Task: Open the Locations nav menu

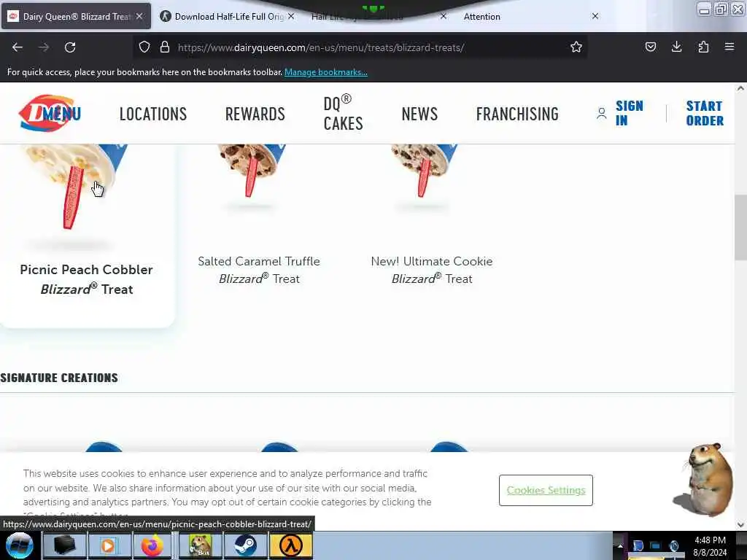Action: click(153, 114)
